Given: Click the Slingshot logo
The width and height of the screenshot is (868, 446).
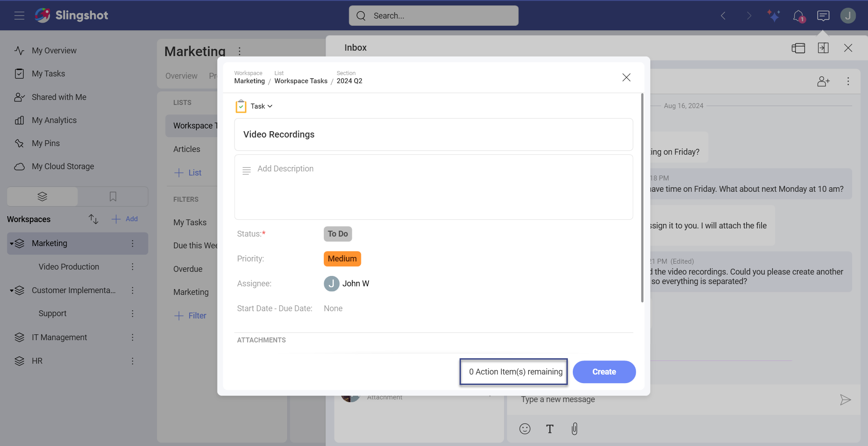Looking at the screenshot, I should click(x=72, y=15).
